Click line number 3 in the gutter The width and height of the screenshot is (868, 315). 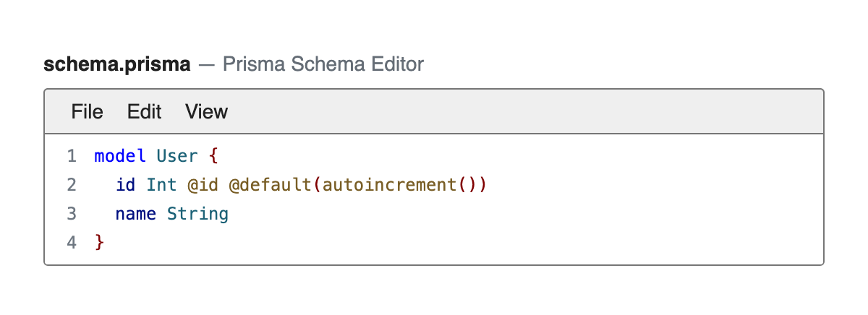[x=71, y=214]
